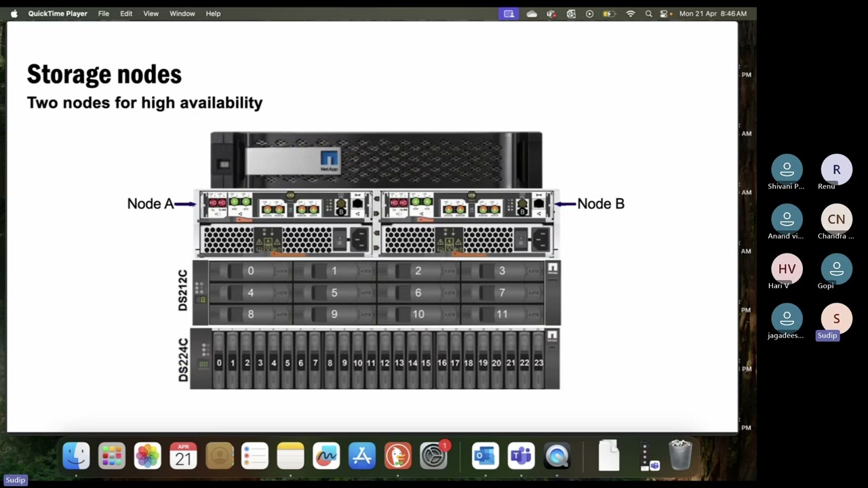
Task: Open the Window menu
Action: 182,14
